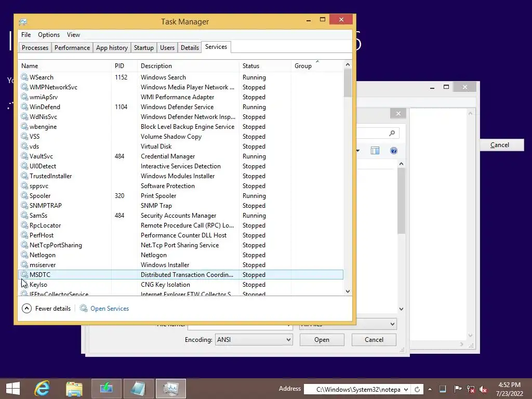Collapse Task Manager with Fewer details
Screen dimensions: 532x399
[46, 308]
